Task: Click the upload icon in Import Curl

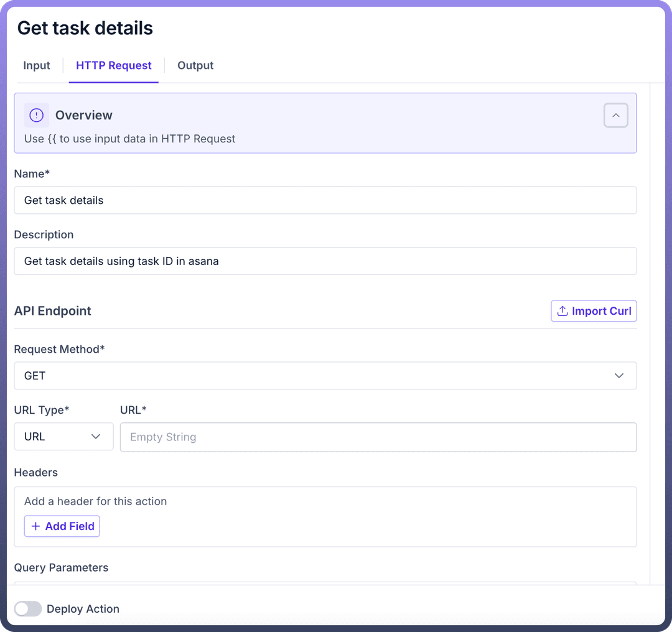Action: (x=562, y=311)
